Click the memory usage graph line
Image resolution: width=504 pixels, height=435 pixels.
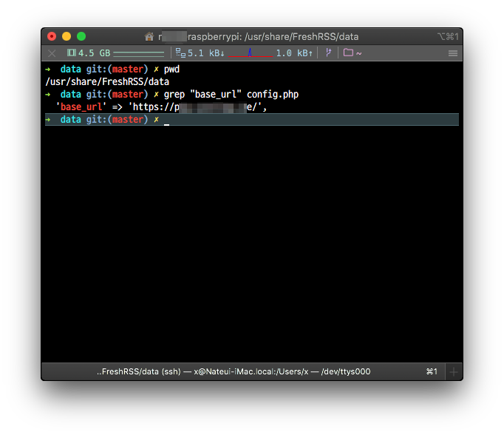pyautogui.click(x=138, y=53)
